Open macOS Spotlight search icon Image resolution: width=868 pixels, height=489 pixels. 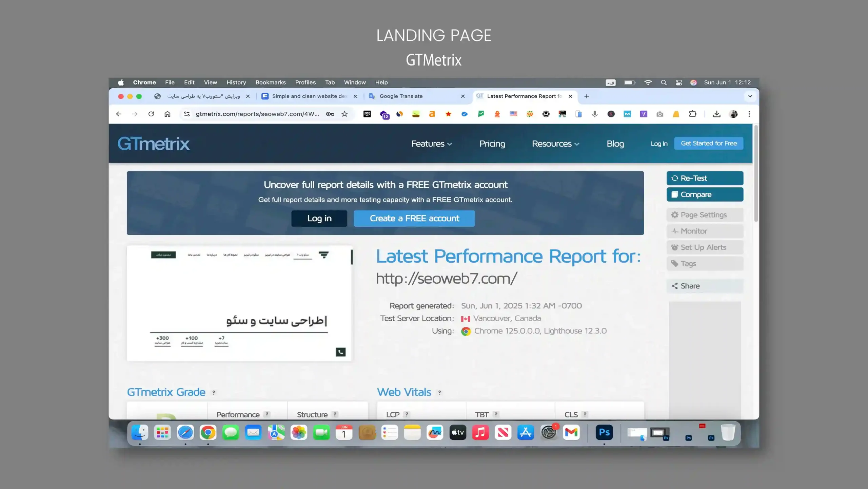tap(664, 82)
